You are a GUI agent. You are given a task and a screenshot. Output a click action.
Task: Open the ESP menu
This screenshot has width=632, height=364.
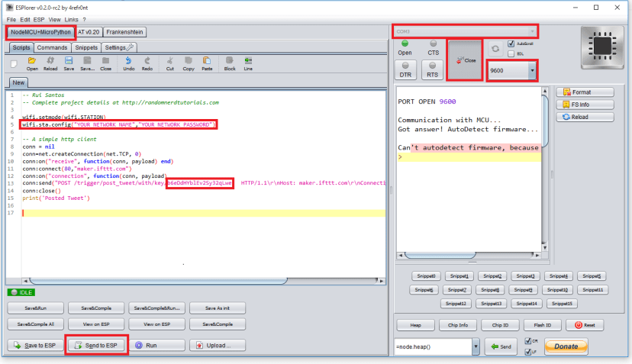point(39,19)
